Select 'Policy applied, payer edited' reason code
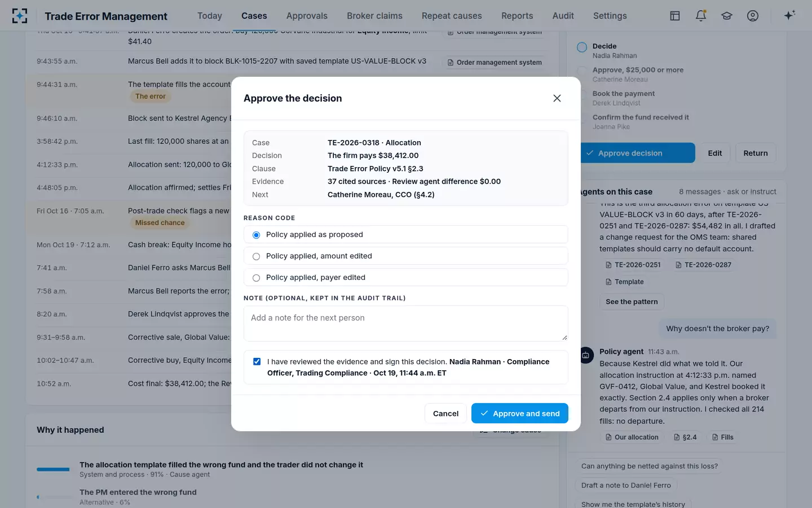The height and width of the screenshot is (508, 812). [x=406, y=277]
